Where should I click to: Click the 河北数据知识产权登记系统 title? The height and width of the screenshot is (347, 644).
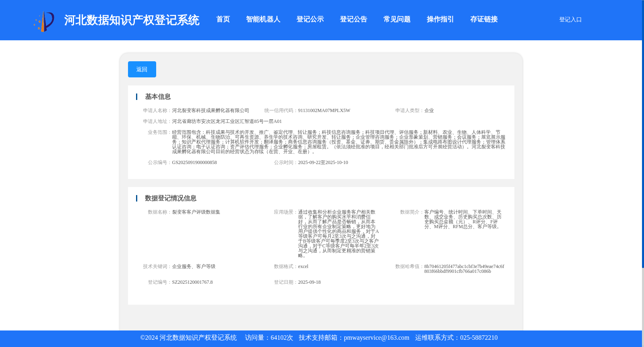[132, 20]
